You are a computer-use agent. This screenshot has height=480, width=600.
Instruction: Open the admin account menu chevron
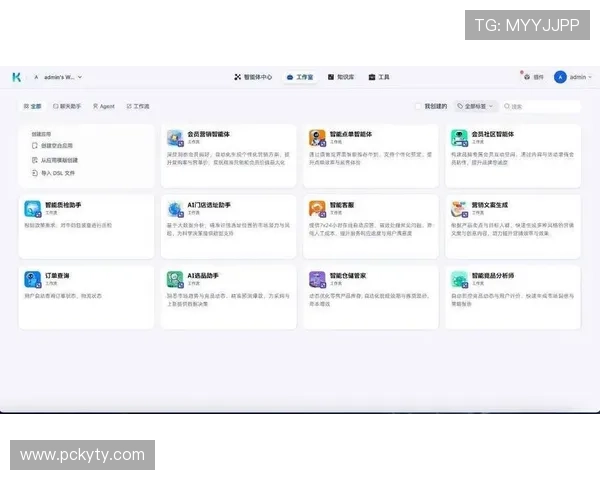590,77
